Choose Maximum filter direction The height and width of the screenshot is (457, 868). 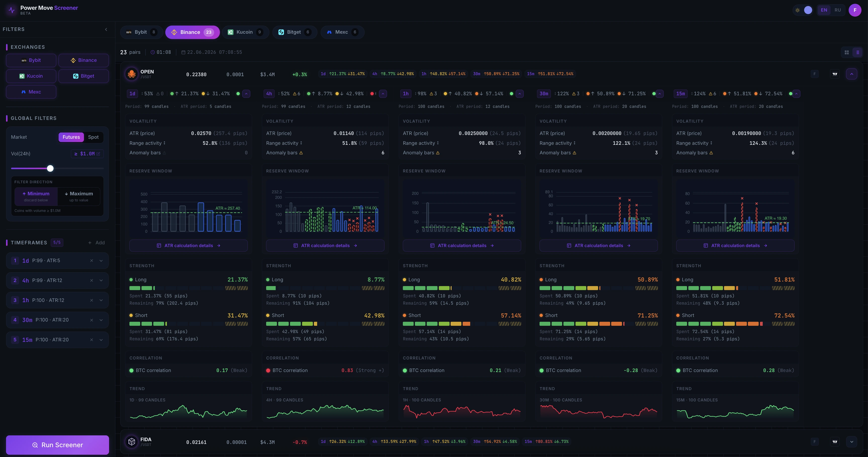point(79,197)
